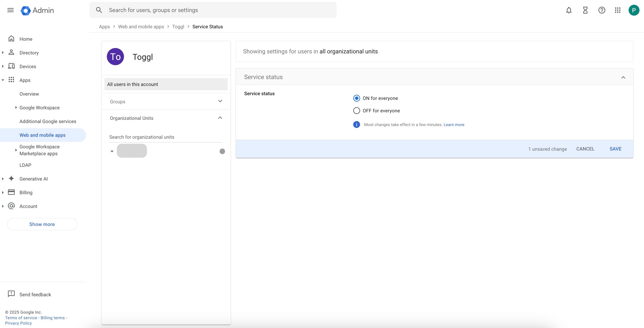Open Additional Google services in sidebar
Viewport: 644px width, 328px height.
48,121
